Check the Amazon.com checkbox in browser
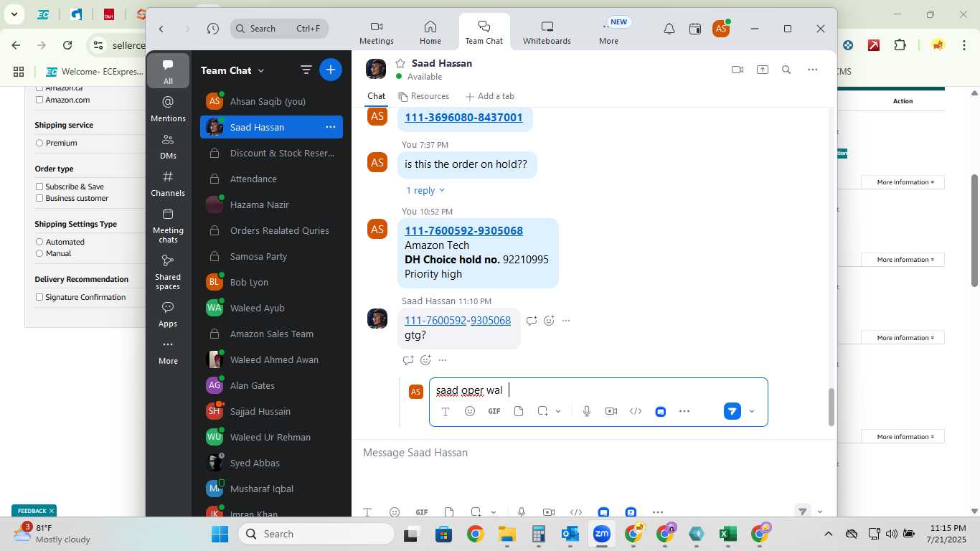This screenshot has width=980, height=551. coord(39,100)
